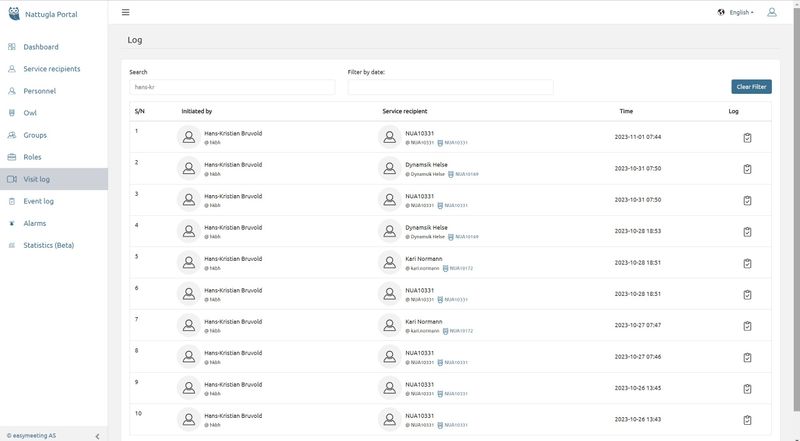
Task: Open Alarms in the sidebar
Action: coord(35,223)
